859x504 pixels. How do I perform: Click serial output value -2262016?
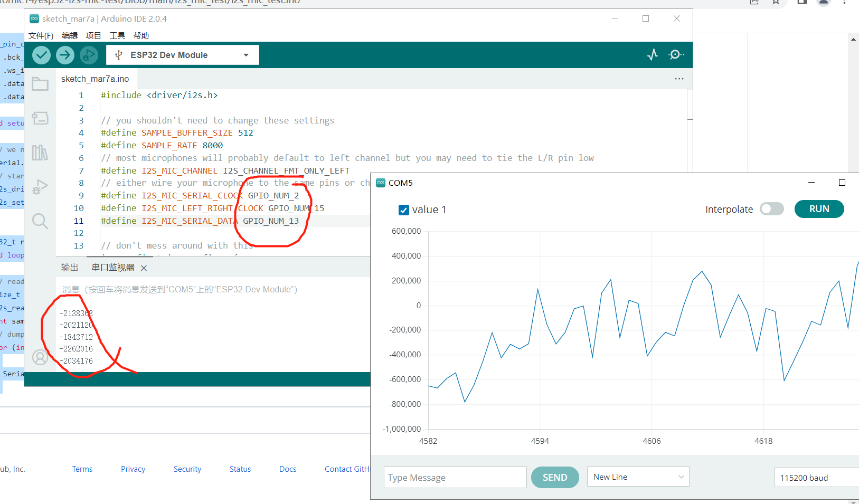tap(76, 349)
